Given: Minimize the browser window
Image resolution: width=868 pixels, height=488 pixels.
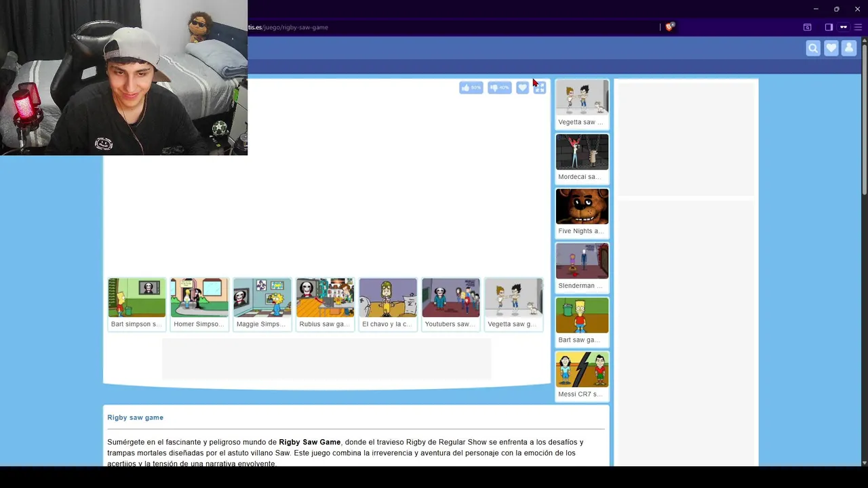Looking at the screenshot, I should tap(816, 9).
